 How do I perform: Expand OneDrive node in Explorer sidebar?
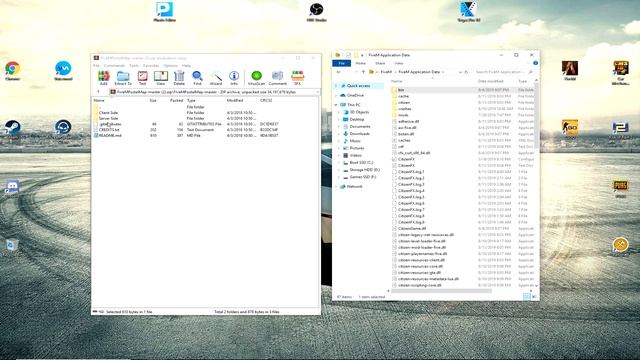(x=336, y=95)
